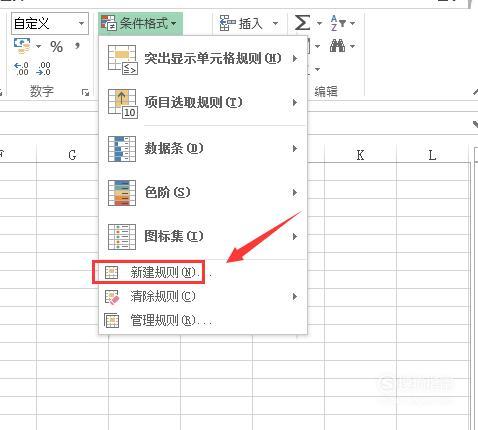Click the Data Bars icon
Viewport: 478px width, 430px height.
pyautogui.click(x=122, y=149)
